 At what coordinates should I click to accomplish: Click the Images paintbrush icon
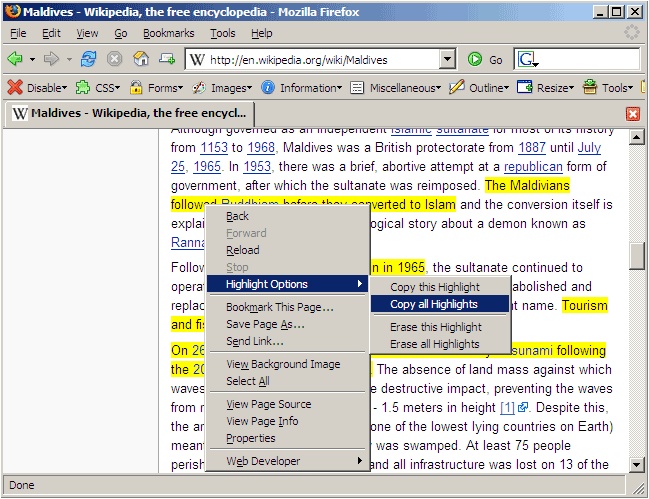(199, 87)
